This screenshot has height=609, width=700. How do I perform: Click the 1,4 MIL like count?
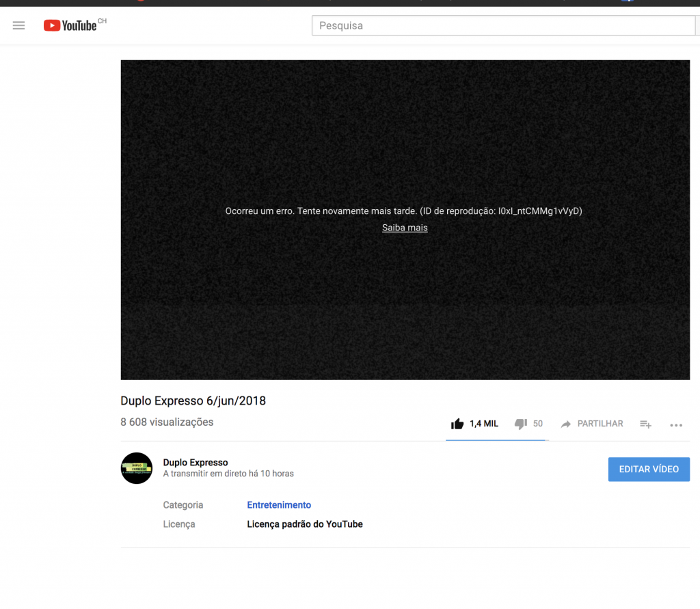484,424
